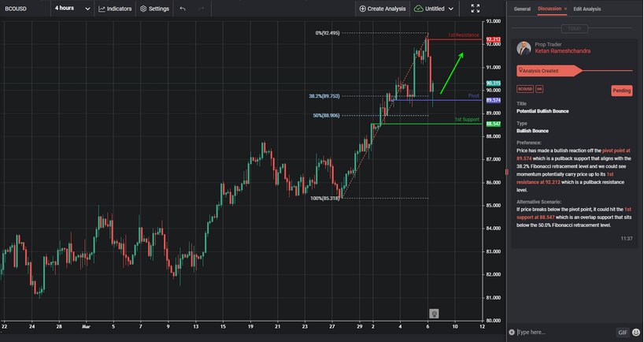Click the panel collapse handle

click(506, 172)
